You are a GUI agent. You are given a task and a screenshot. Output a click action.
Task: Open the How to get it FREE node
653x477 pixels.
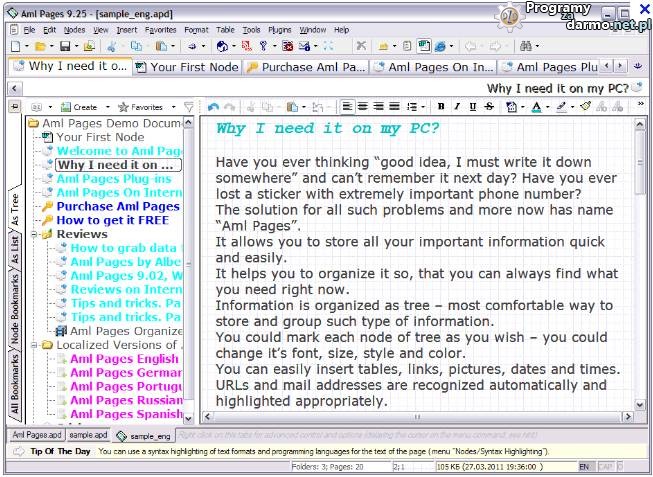coord(111,221)
